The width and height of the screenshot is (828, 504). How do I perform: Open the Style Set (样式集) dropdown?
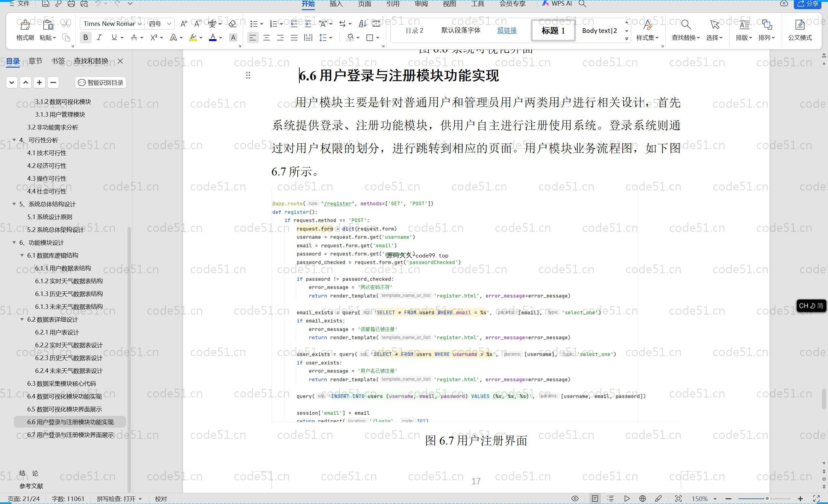(x=647, y=38)
